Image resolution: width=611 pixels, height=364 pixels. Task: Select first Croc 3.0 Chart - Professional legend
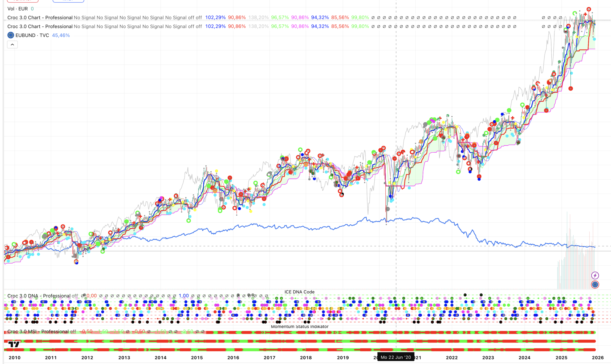(x=40, y=18)
